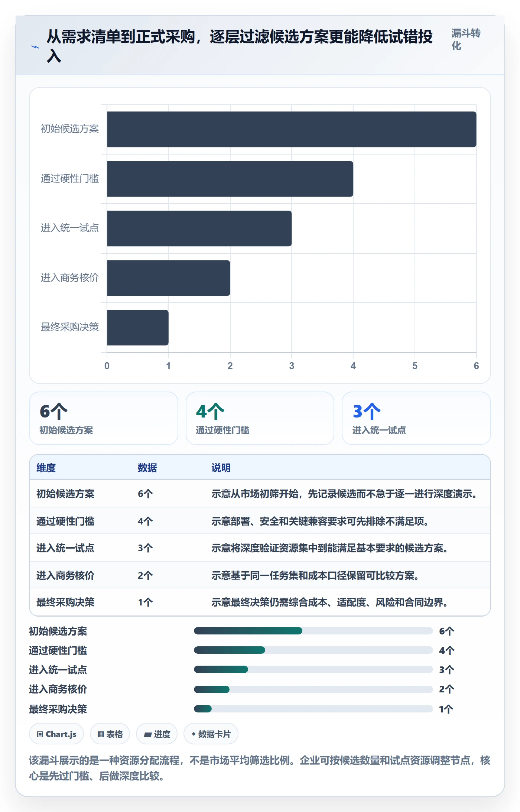Click the description starting 示意将深度验证资源

pos(331,548)
